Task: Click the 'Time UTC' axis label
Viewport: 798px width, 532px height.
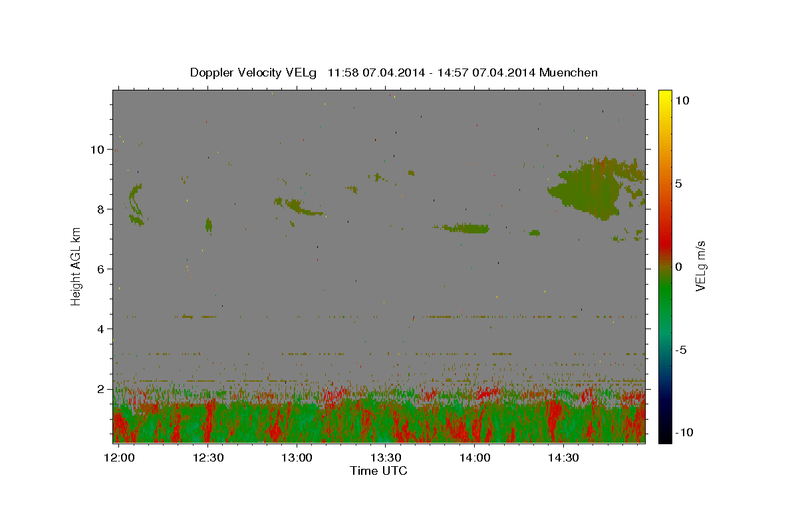Action: click(378, 471)
